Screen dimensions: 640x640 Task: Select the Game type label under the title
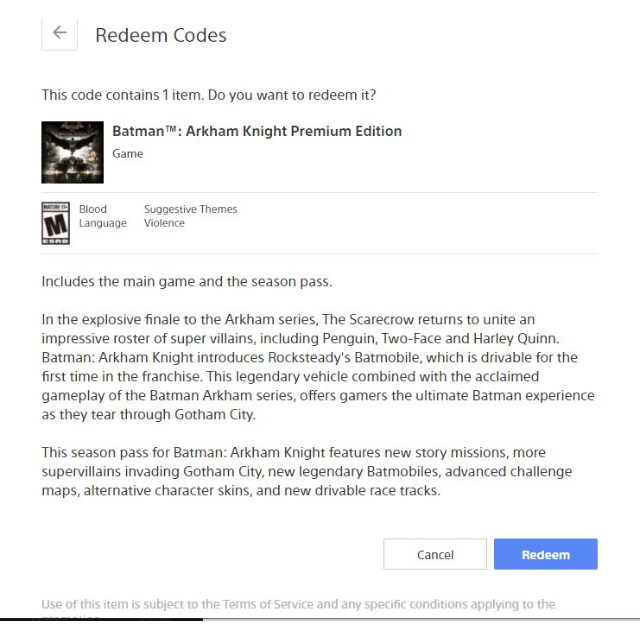click(x=128, y=153)
